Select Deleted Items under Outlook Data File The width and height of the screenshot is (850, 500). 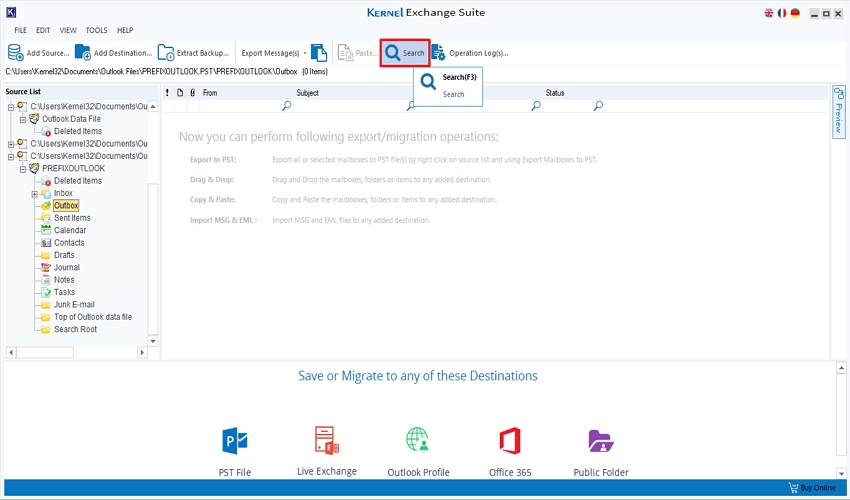[x=78, y=131]
